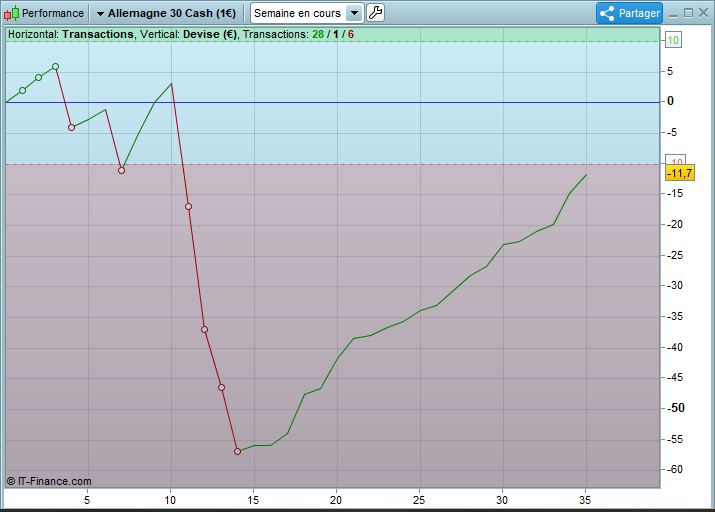This screenshot has height=512, width=715.
Task: Select the losing trade marker at transaction 7
Action: [x=121, y=171]
